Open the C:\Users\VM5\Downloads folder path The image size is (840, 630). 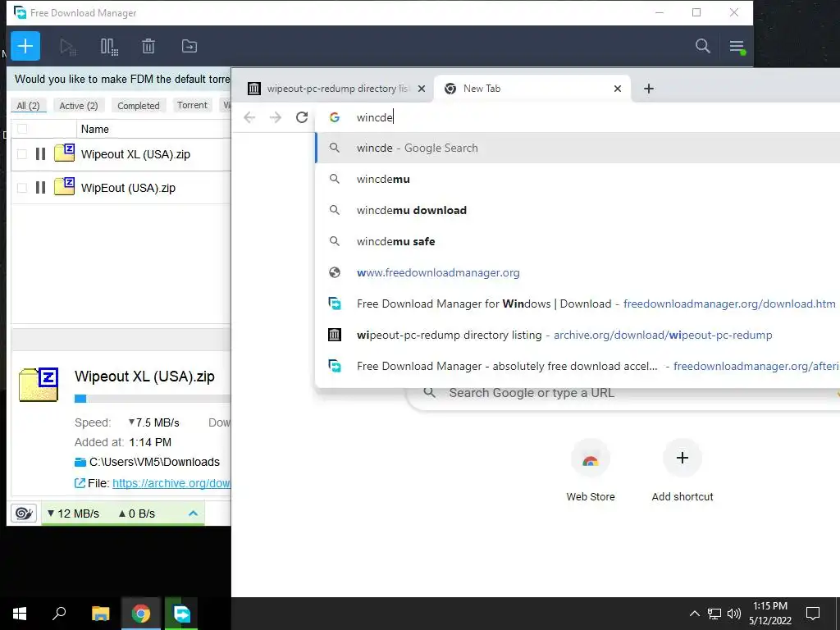click(x=154, y=462)
